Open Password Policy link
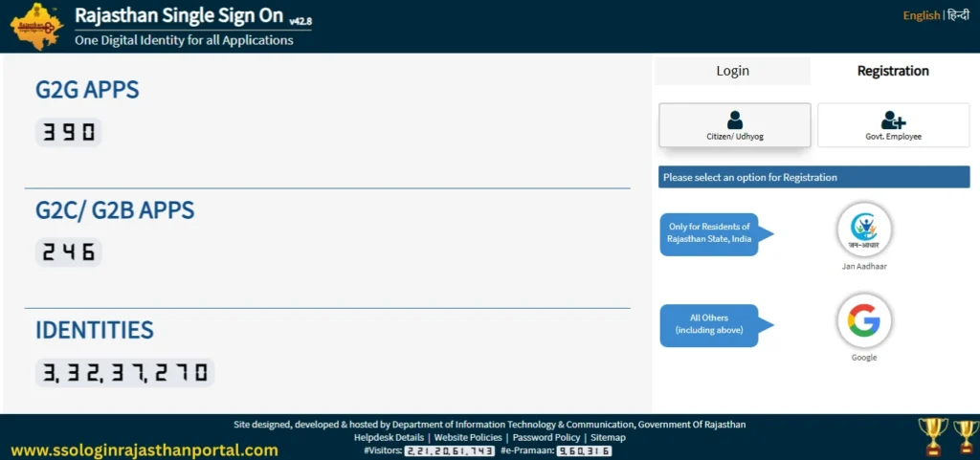 546,438
